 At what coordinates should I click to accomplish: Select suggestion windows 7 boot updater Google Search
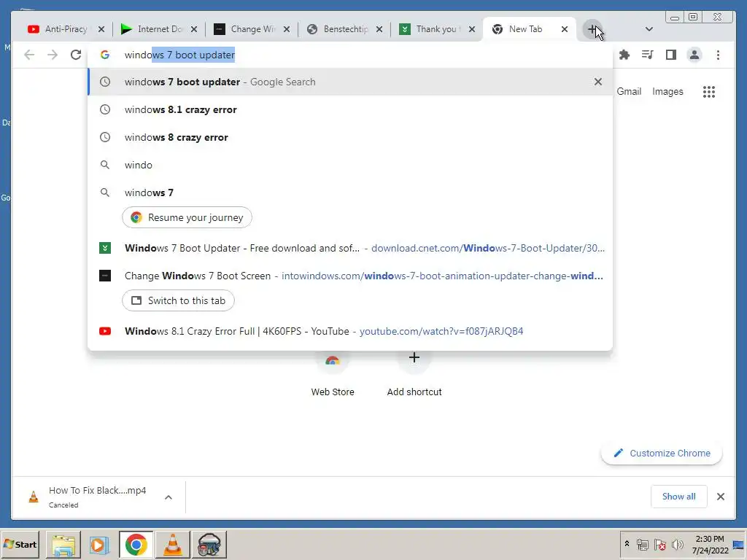[x=350, y=82]
